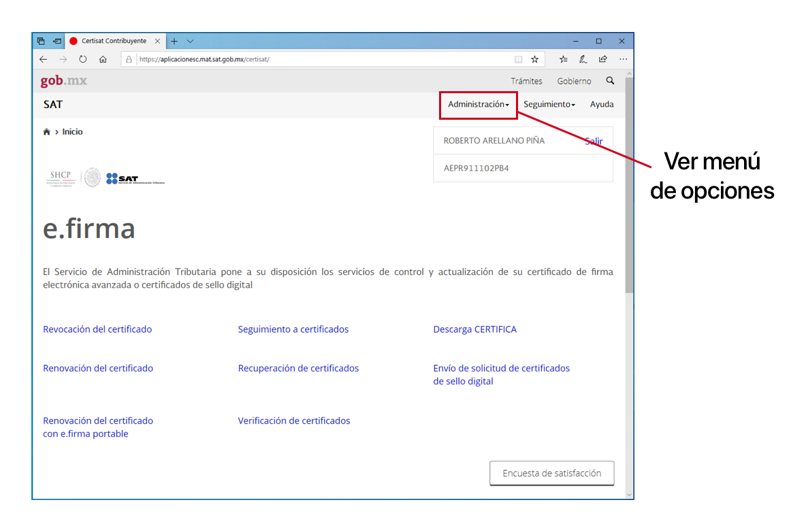
Task: Go to browser Home icon
Action: coord(103,60)
